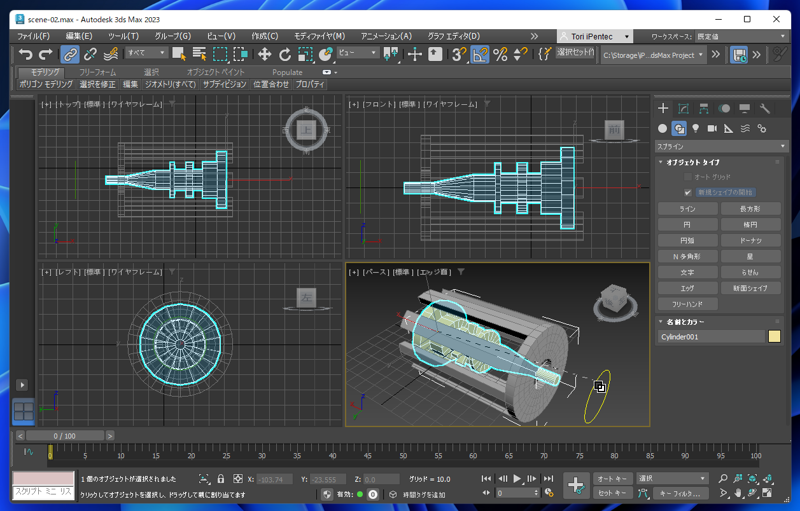Toggle the Percent Snap icon
The width and height of the screenshot is (800, 511).
point(501,54)
